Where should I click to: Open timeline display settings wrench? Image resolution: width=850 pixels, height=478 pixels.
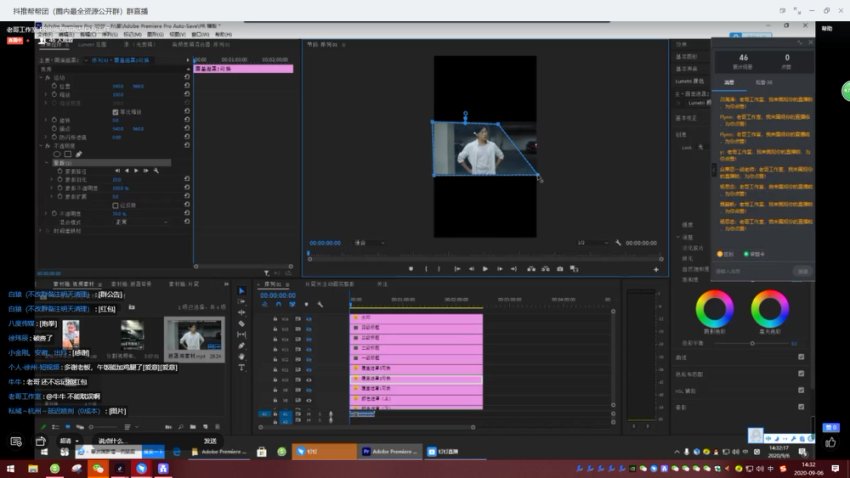(320, 305)
